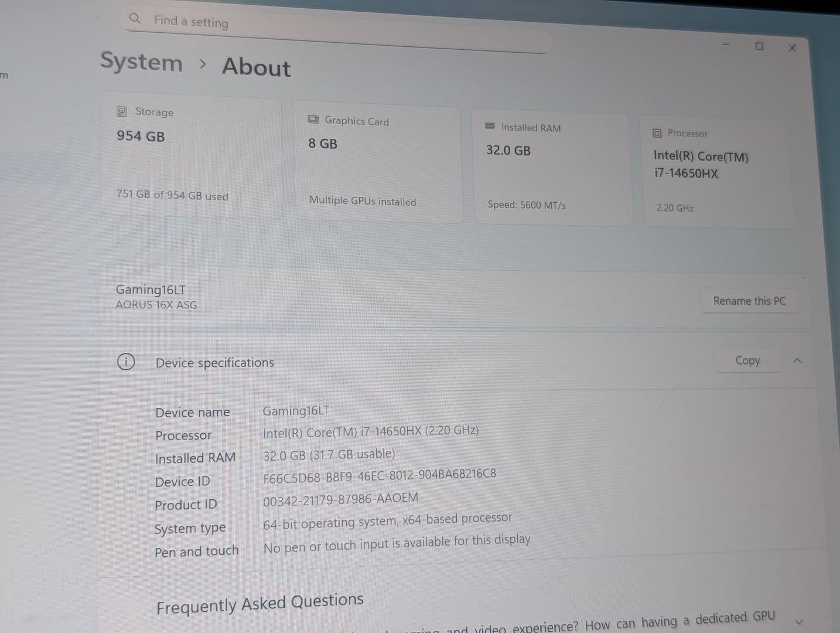Click the Gaming16LT device name value in specifications
840x633 pixels.
click(296, 411)
